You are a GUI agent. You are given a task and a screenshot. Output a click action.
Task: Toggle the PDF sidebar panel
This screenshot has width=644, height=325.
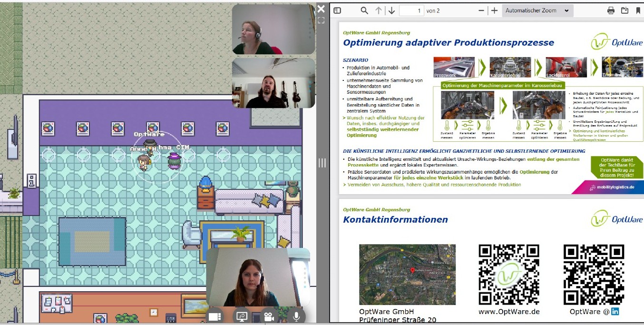[x=337, y=10]
